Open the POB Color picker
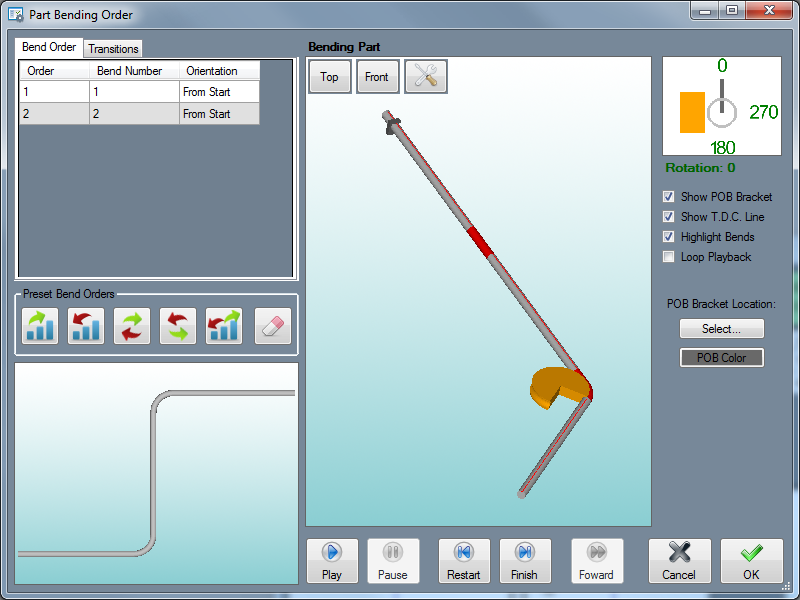 tap(721, 358)
